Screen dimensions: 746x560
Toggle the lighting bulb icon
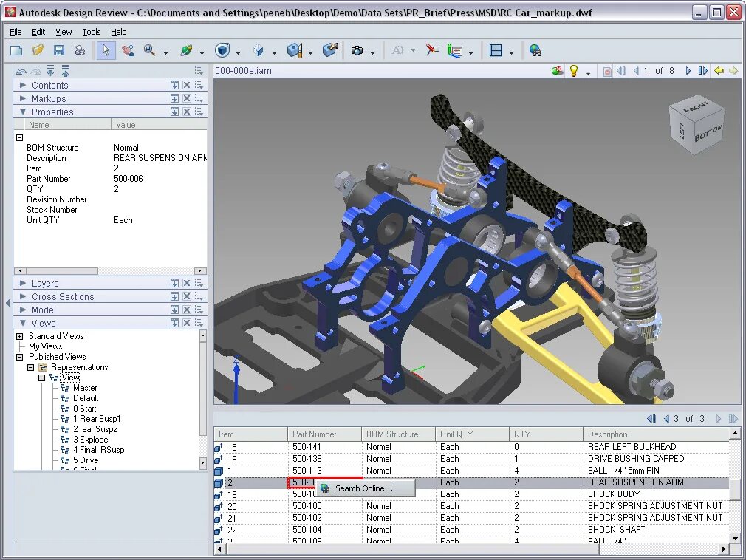point(574,71)
